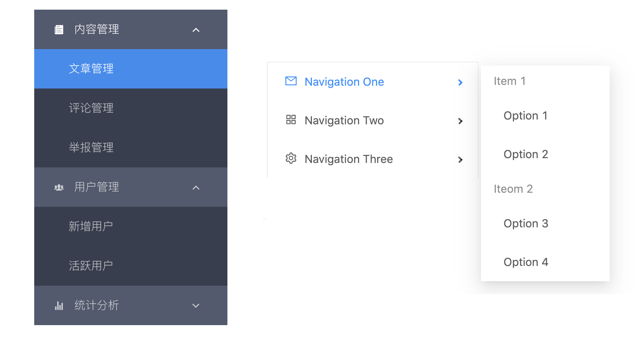Choose Option 1 in the submenu
Image resolution: width=644 pixels, height=338 pixels.
pyautogui.click(x=525, y=116)
